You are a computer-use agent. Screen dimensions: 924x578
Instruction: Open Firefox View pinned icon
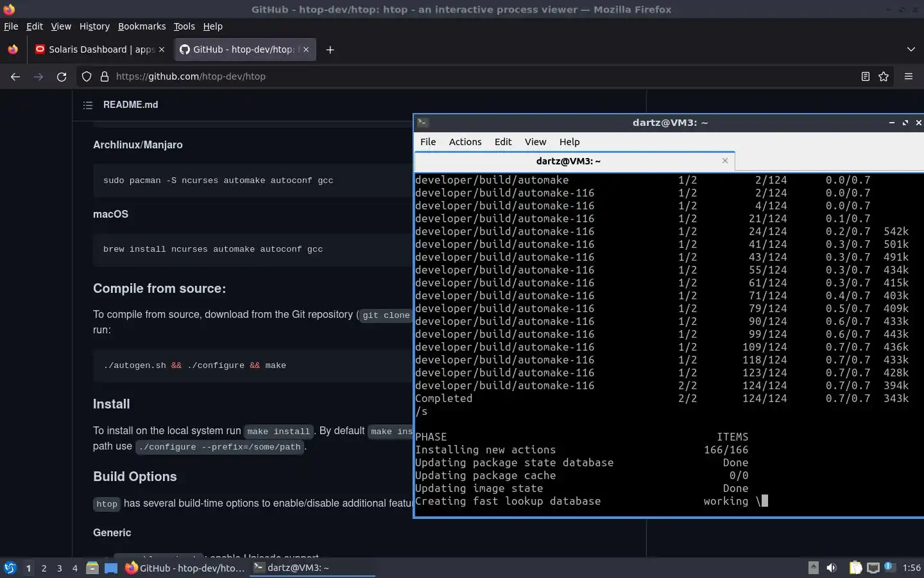coord(13,49)
